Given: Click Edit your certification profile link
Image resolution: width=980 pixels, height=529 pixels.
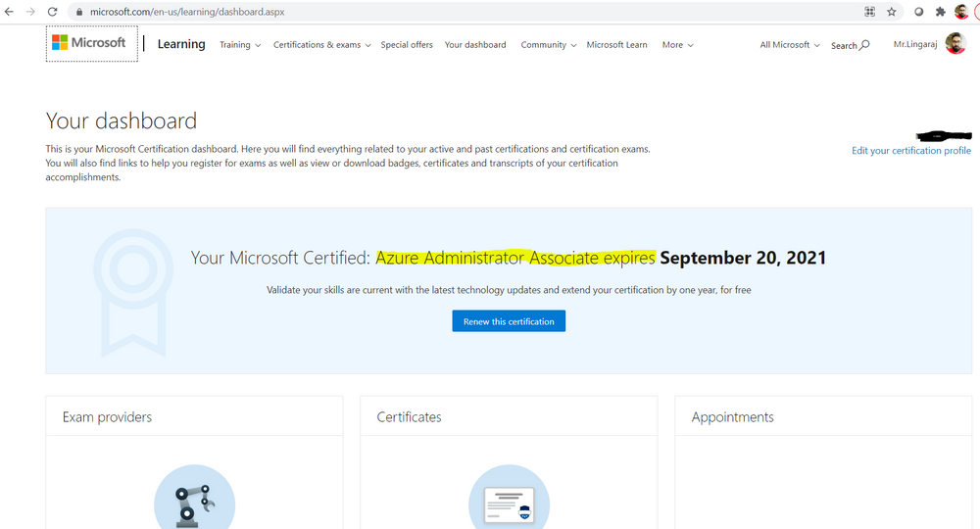Looking at the screenshot, I should coord(911,151).
